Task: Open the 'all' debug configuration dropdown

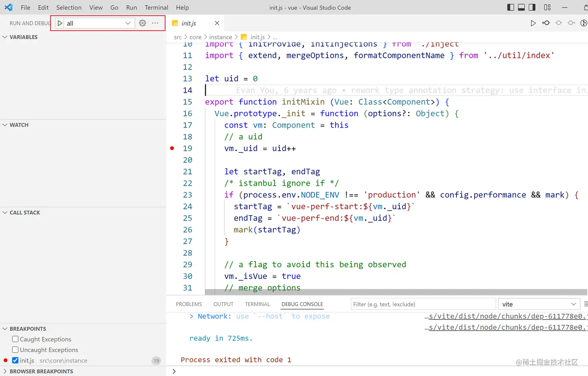Action: [99, 23]
